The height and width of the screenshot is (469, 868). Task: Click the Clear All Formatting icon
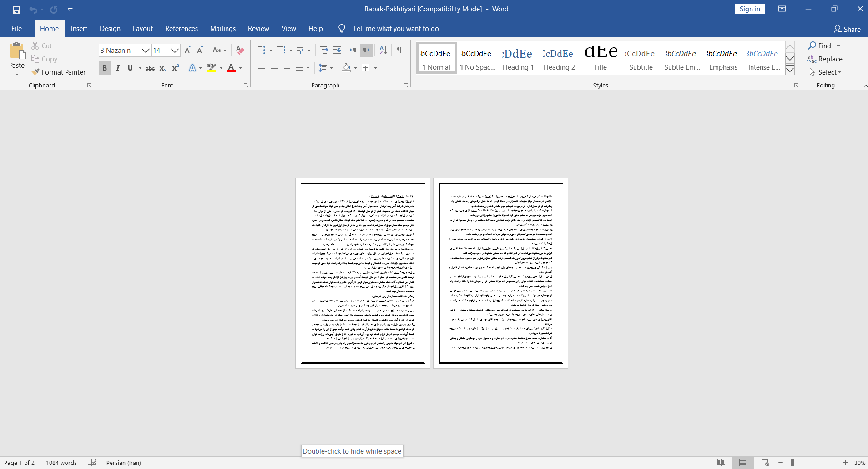pyautogui.click(x=240, y=50)
